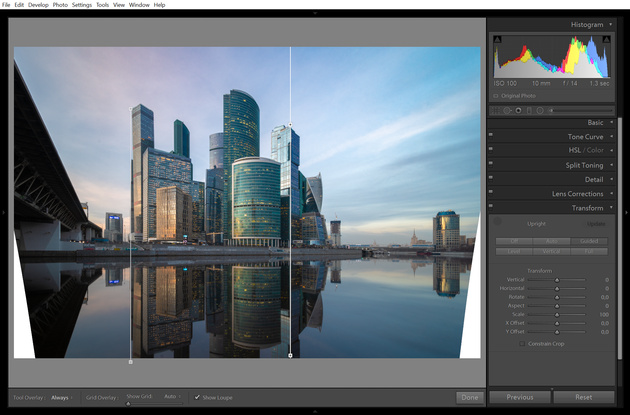
Task: Click the top handle of the left upright guide
Action: (x=131, y=108)
